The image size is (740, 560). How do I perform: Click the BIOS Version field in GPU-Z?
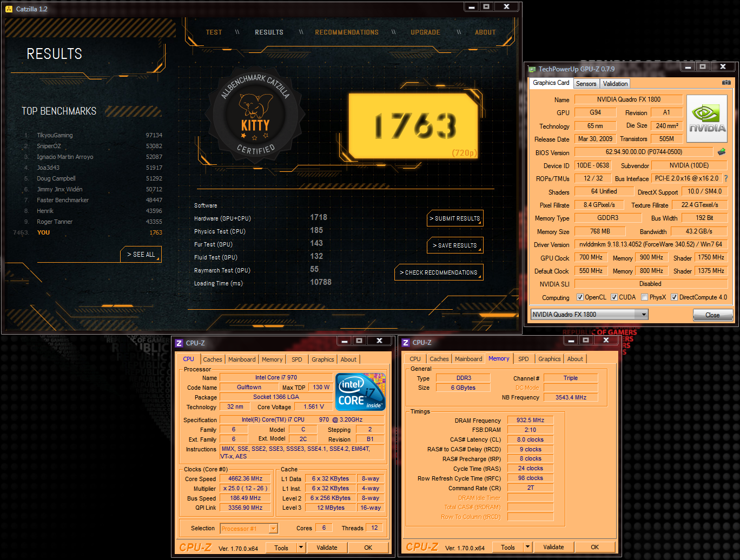coord(644,152)
